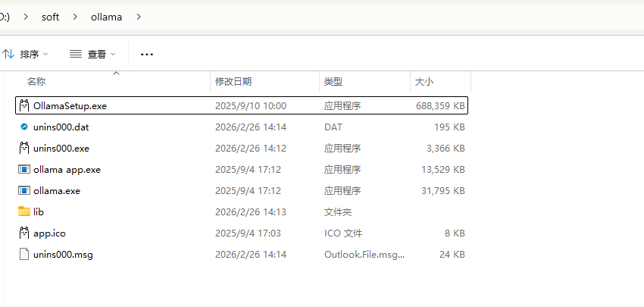
Task: Click the ollama.exe program icon
Action: pos(24,191)
